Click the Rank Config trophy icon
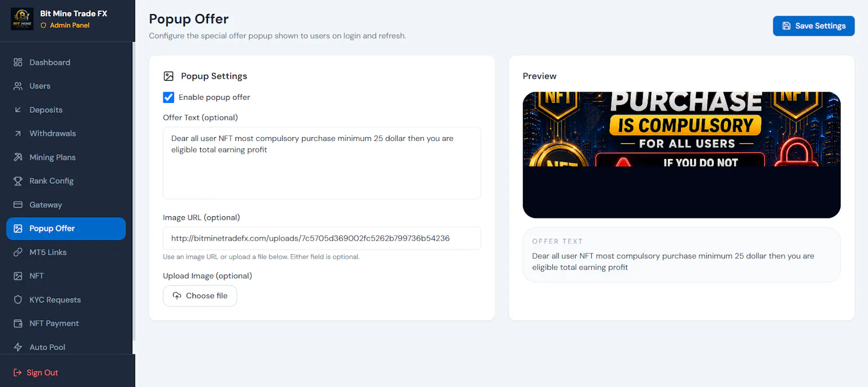Screen dimensions: 868x387 point(18,181)
